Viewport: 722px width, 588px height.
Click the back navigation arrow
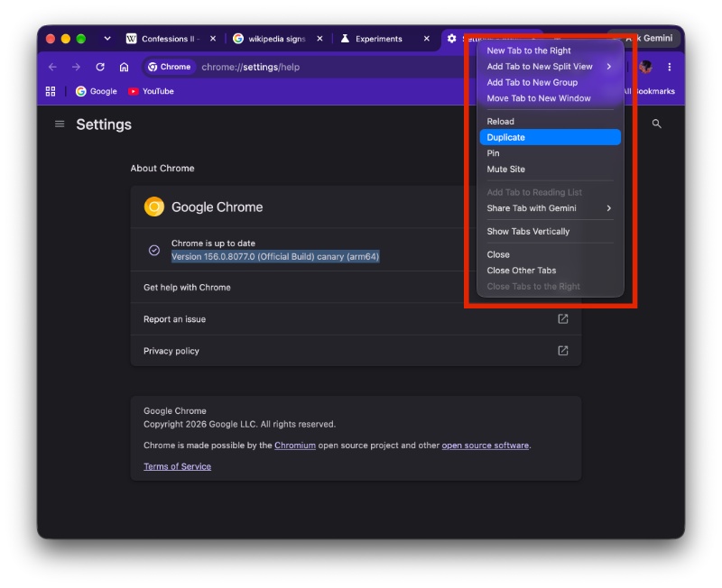click(x=52, y=67)
